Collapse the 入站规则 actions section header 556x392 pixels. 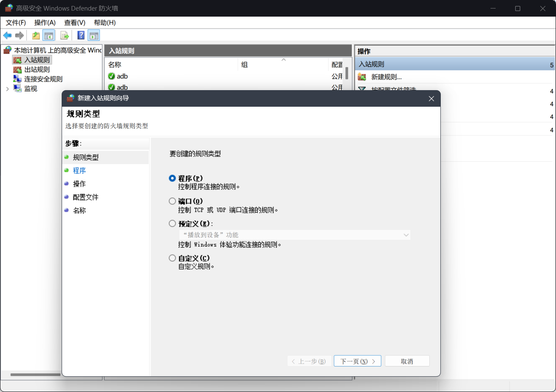(x=455, y=64)
